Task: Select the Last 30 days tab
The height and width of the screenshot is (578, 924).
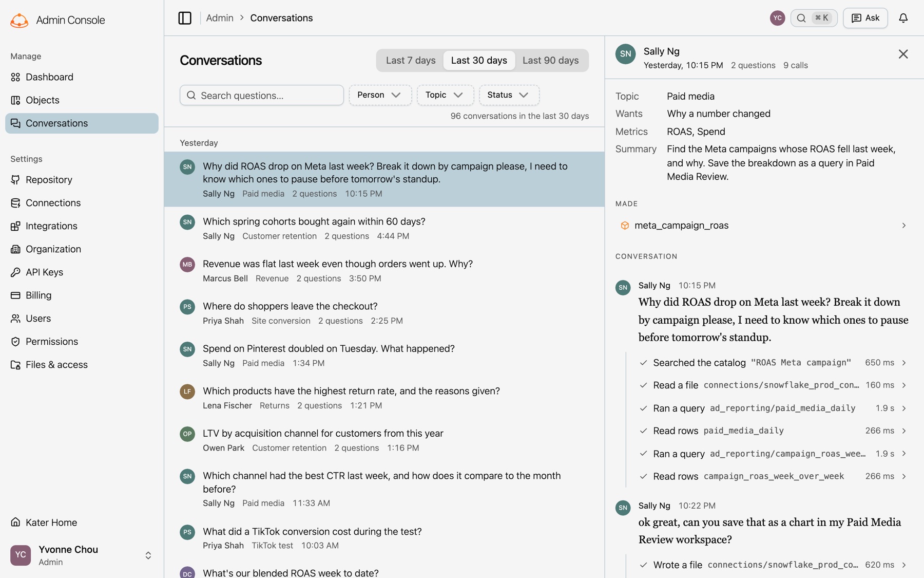Action: click(x=479, y=61)
